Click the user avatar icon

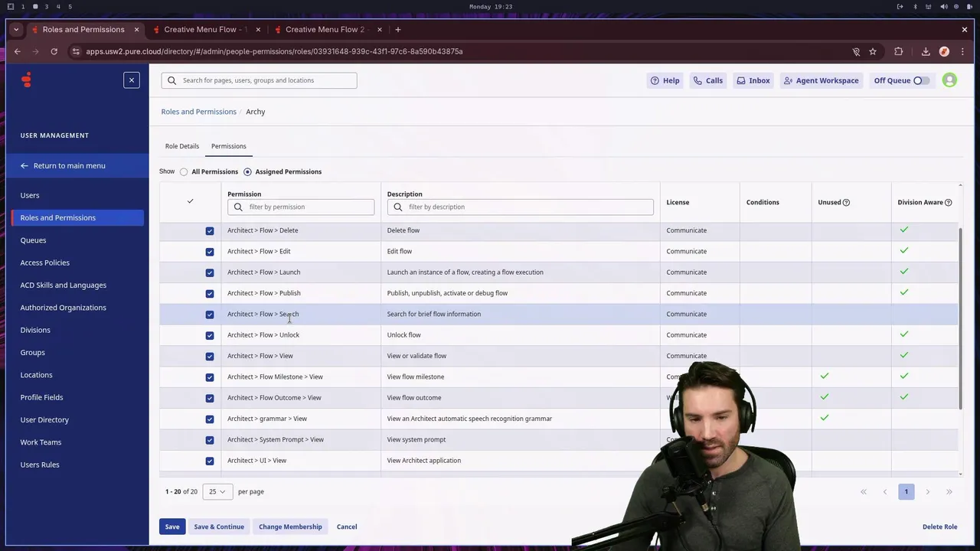coord(949,80)
